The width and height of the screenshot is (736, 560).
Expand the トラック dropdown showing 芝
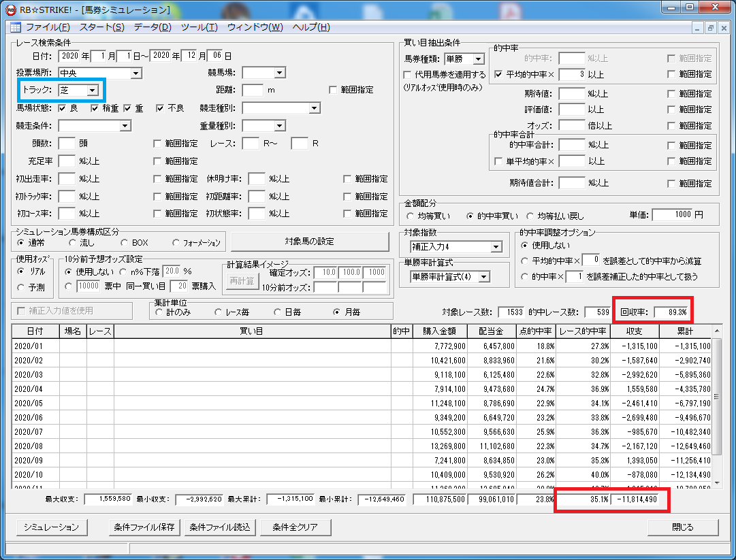click(x=93, y=90)
